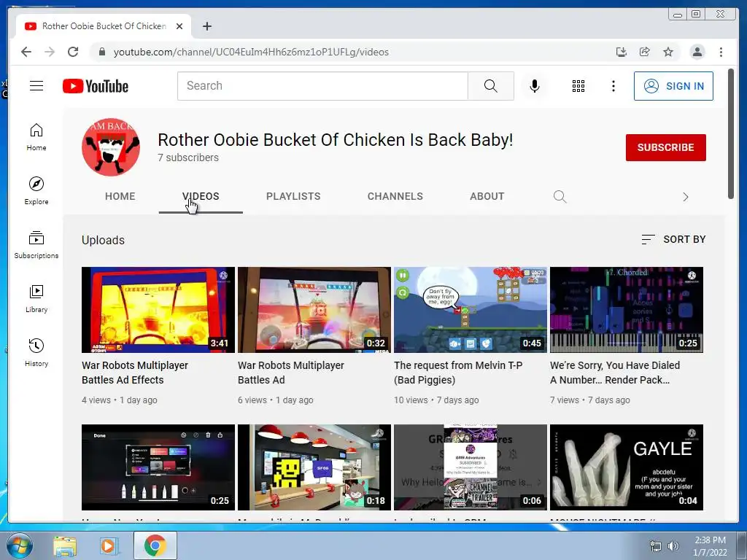747x560 pixels.
Task: Click in the YouTube Search field
Action: [322, 86]
